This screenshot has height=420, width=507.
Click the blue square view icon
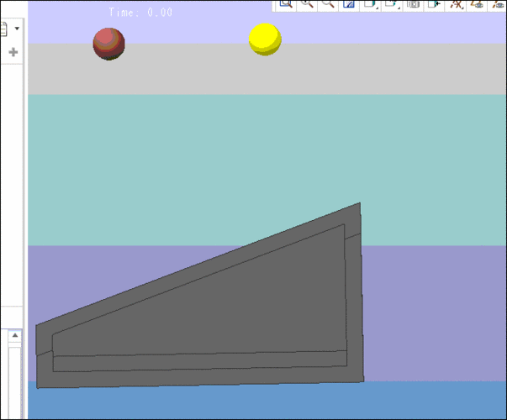tap(349, 4)
